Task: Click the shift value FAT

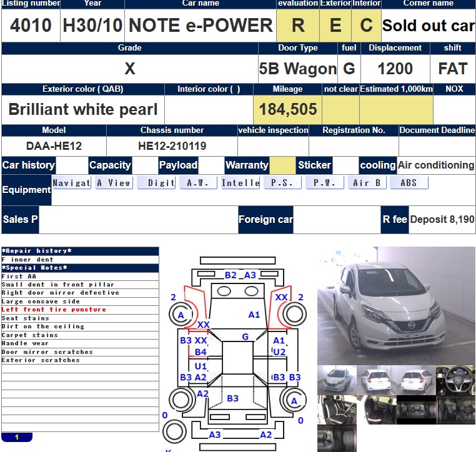Action: coord(453,69)
